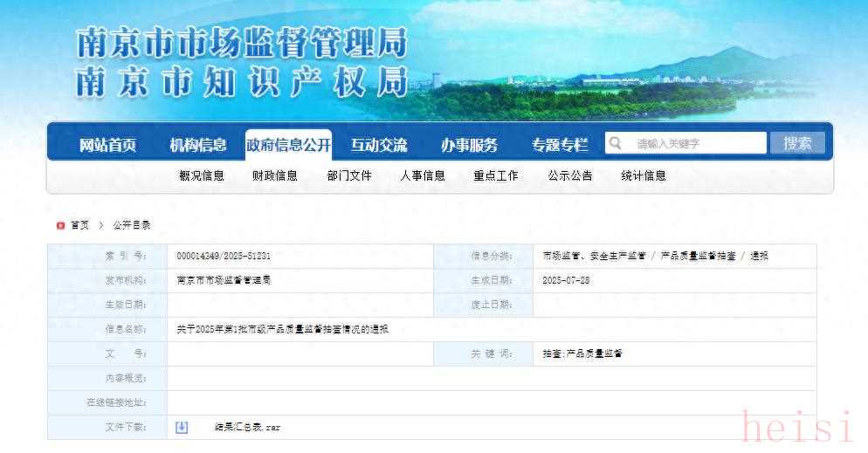Focus the keyword search input field

[x=694, y=144]
